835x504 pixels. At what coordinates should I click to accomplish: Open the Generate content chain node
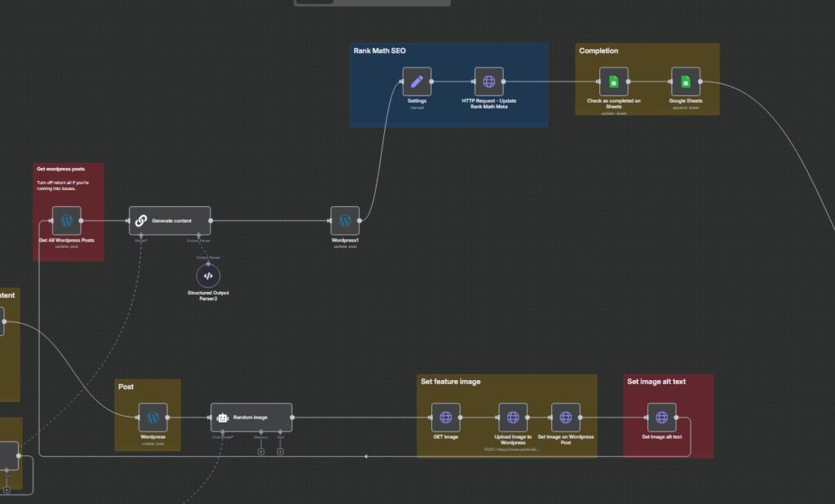(x=170, y=220)
